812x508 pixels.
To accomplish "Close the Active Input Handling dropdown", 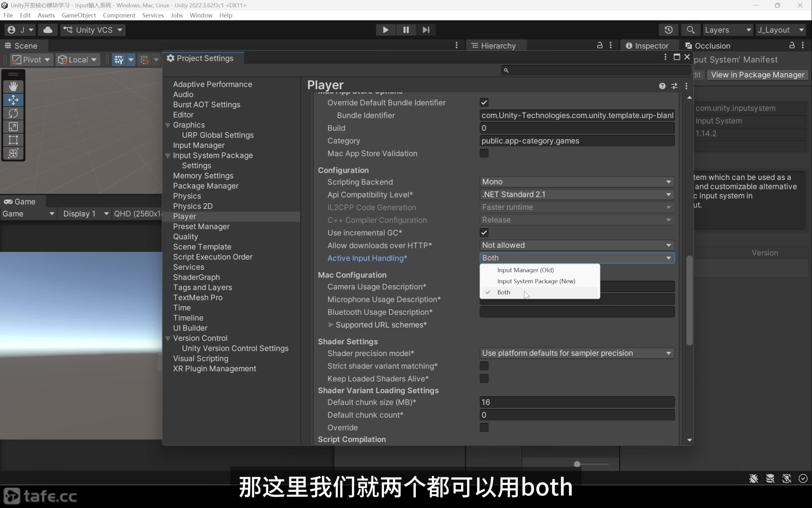I will click(x=577, y=258).
